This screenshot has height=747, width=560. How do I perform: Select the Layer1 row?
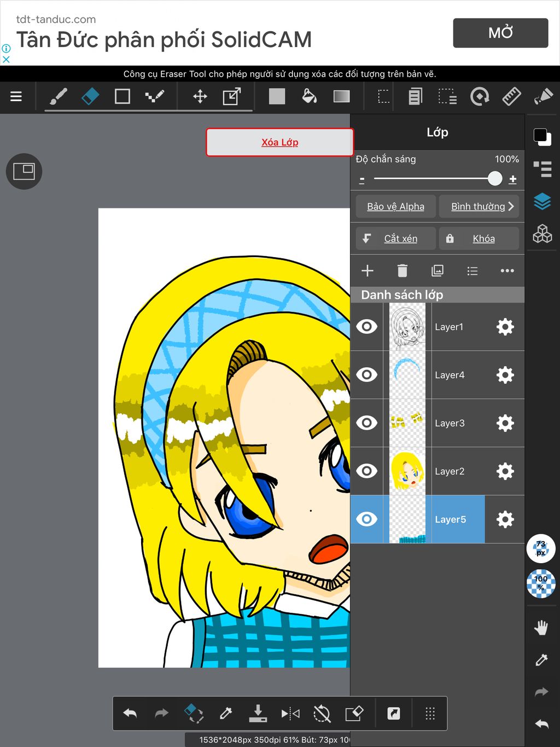coord(437,327)
